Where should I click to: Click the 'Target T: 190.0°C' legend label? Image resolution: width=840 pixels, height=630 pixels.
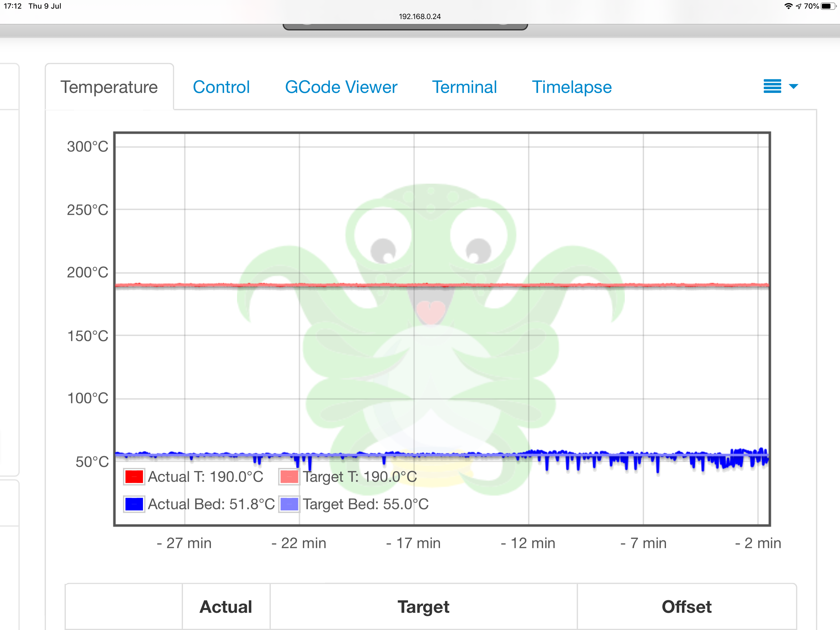pos(360,476)
